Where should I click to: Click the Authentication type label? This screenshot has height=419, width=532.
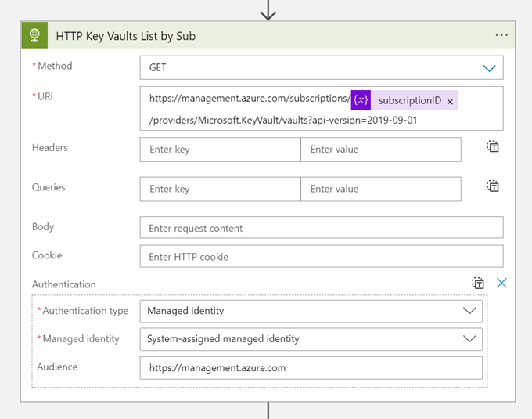coord(85,311)
